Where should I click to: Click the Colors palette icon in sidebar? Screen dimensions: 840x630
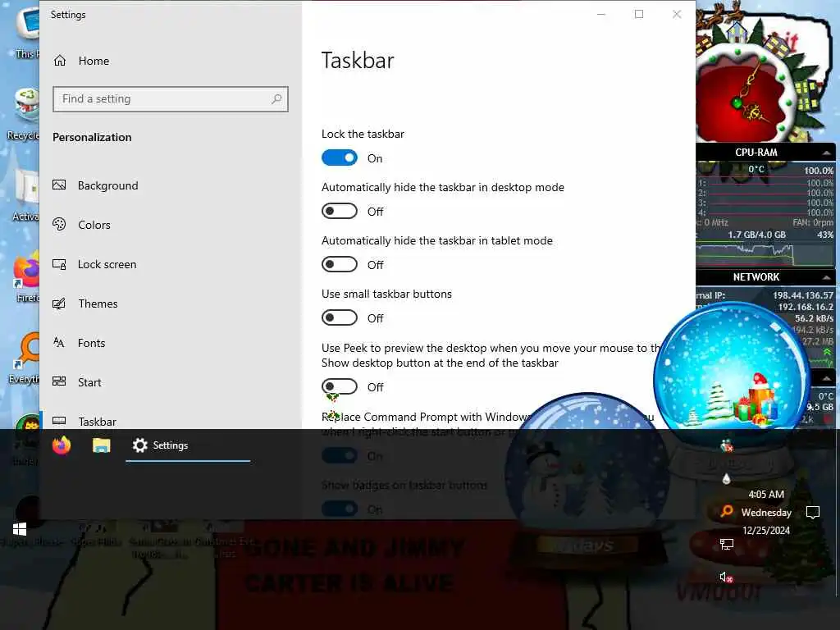click(x=59, y=225)
